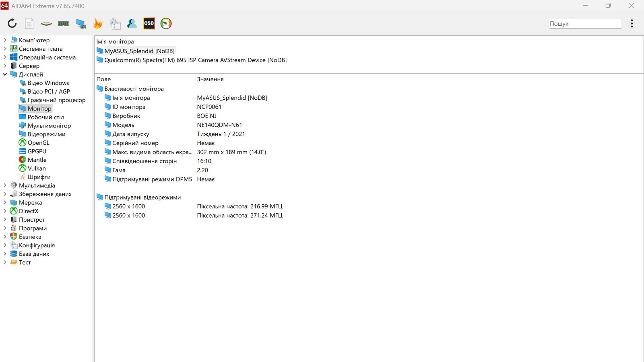
Task: Select Відео Windows in the tree
Action: pyautogui.click(x=48, y=83)
